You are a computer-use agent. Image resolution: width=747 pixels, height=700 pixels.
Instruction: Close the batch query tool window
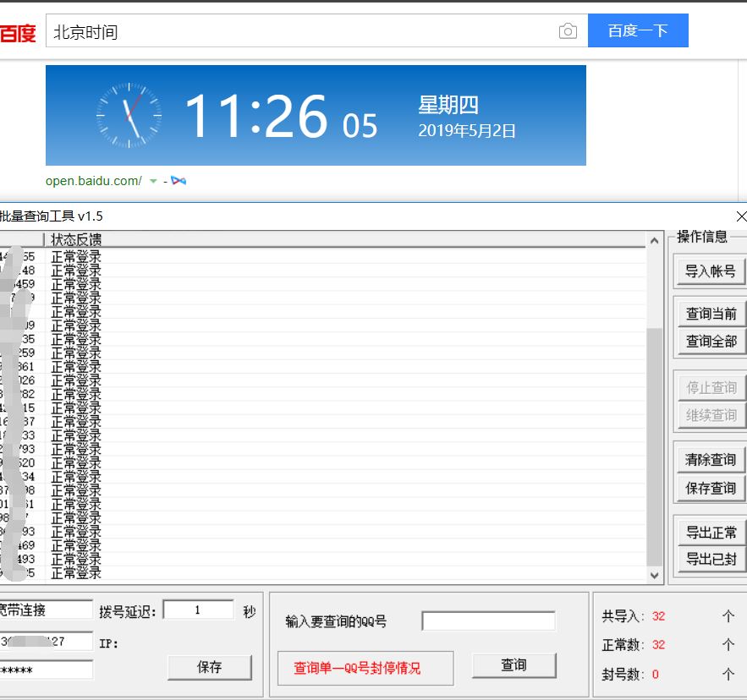pos(741,216)
